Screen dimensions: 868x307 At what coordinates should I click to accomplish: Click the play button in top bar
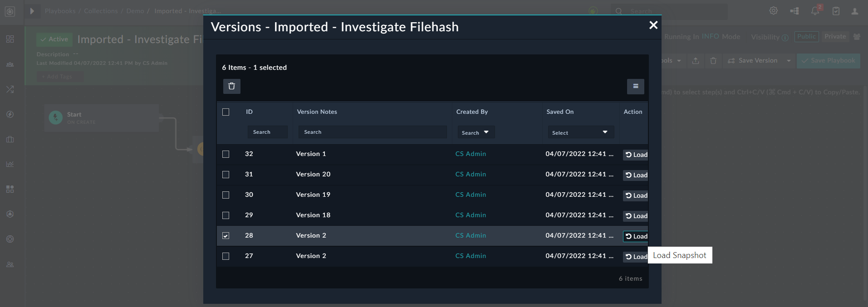(32, 11)
